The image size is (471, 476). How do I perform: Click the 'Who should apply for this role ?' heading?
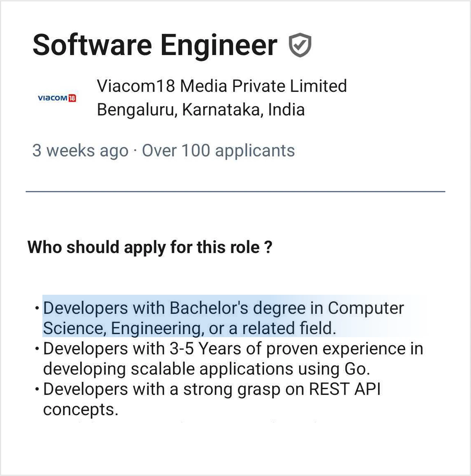click(150, 247)
